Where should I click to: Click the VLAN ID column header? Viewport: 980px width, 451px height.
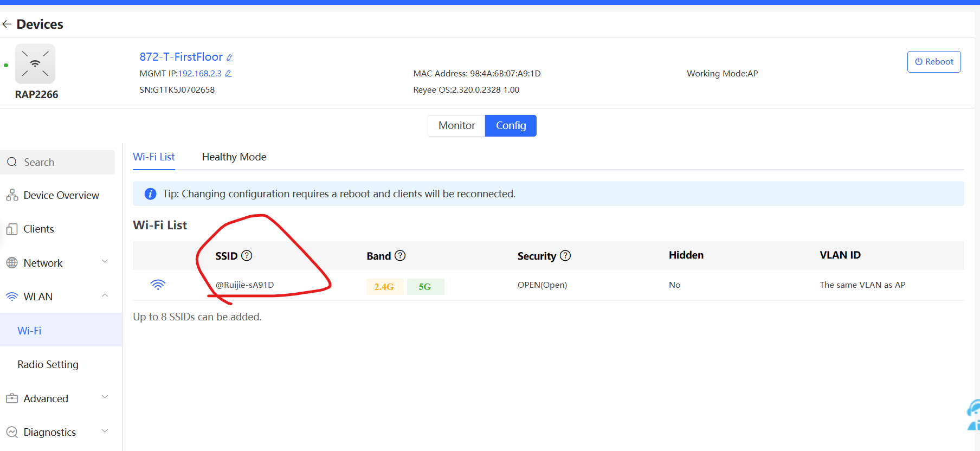[840, 255]
